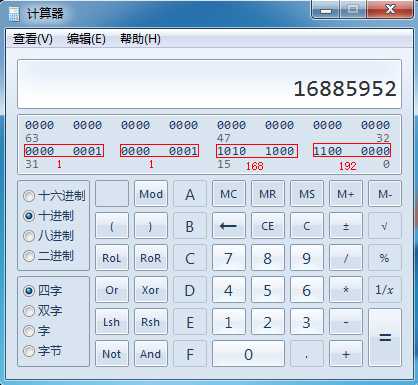Open the 查看(V) menu
Screen dimensions: 418x385
pos(33,39)
